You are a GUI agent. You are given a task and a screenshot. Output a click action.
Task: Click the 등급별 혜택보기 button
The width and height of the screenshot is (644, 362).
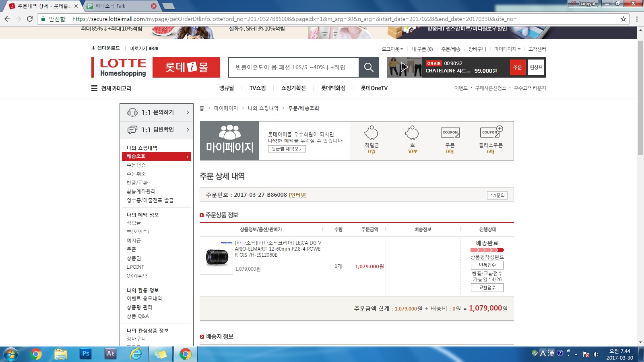pos(287,149)
